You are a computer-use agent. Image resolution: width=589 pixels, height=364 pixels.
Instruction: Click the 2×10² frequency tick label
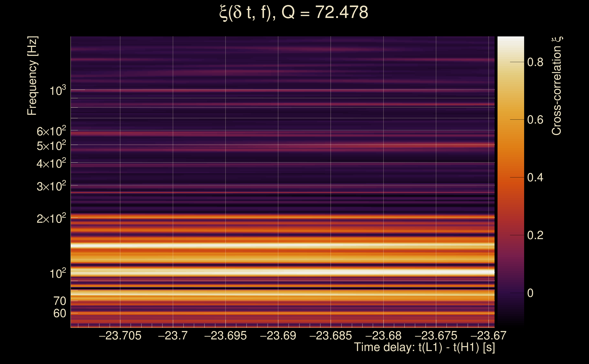(51, 219)
